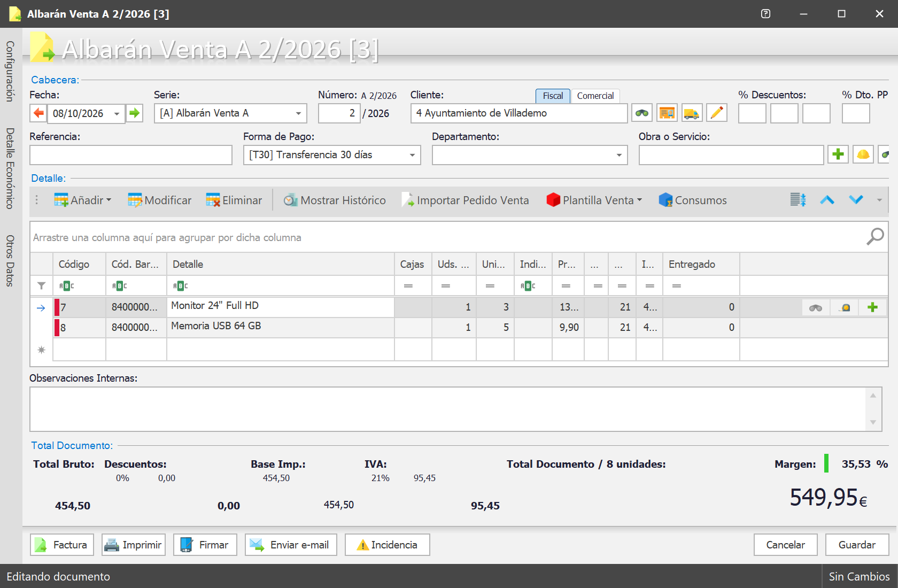Screen dimensions: 898x588
Task: Move line down with blue chevron
Action: click(x=856, y=200)
